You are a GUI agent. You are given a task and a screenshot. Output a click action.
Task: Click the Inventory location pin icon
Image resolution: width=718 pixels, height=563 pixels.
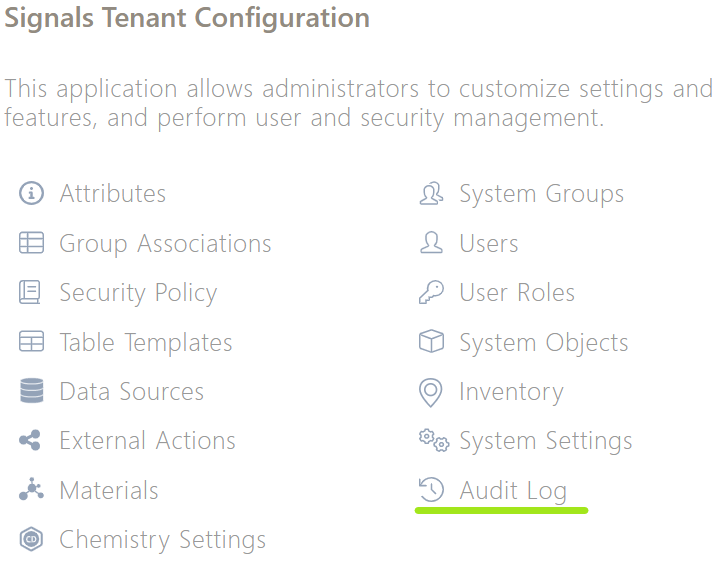(430, 393)
